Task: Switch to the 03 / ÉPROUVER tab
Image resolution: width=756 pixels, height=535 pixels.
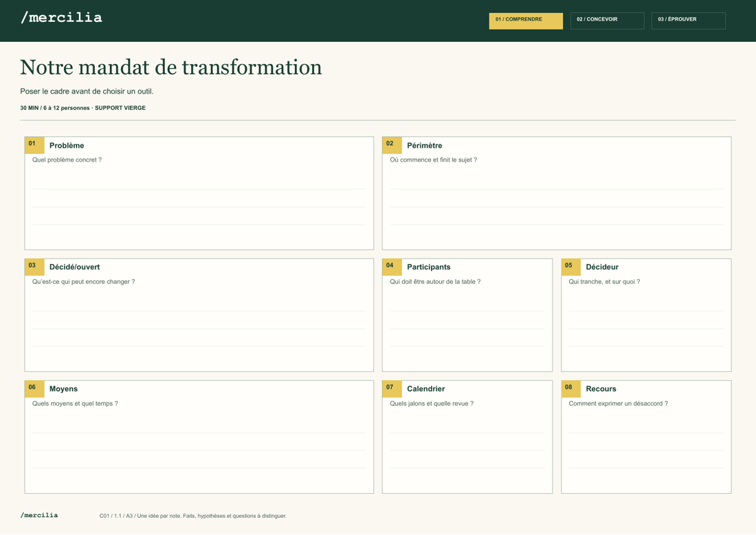Action: 688,21
